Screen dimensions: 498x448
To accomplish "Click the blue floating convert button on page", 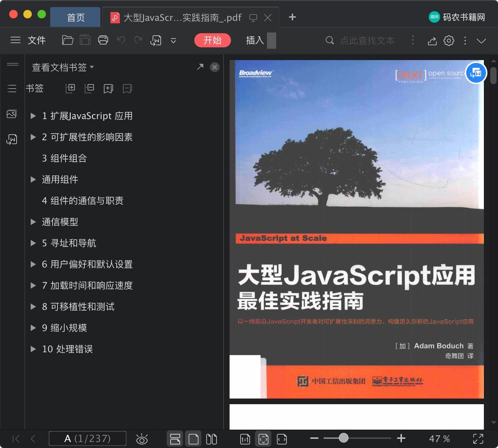I will [476, 73].
